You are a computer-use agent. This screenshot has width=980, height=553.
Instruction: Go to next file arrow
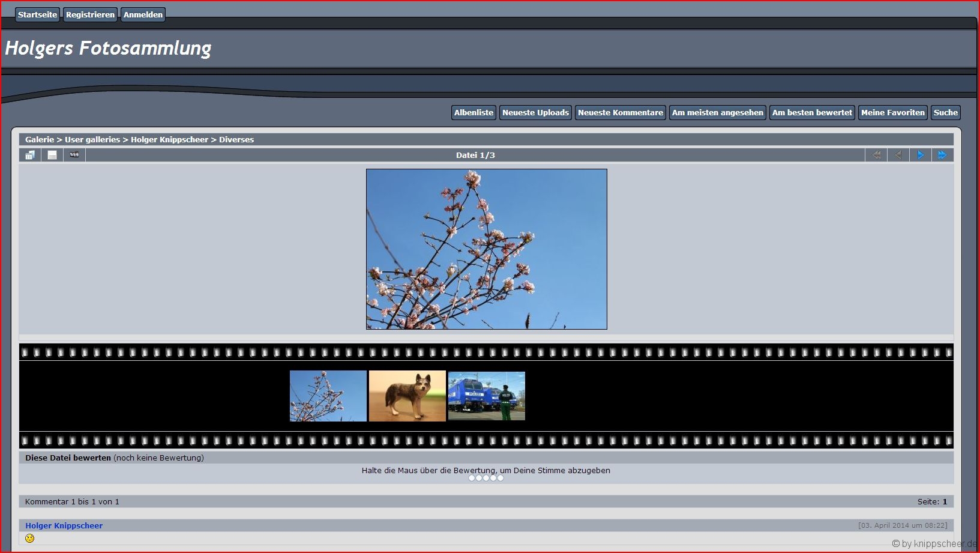point(920,155)
